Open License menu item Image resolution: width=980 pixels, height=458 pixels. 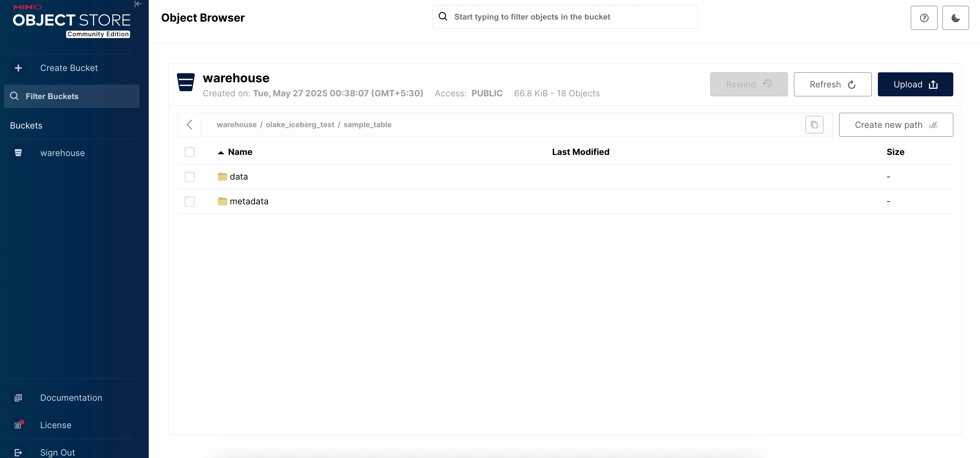(56, 425)
